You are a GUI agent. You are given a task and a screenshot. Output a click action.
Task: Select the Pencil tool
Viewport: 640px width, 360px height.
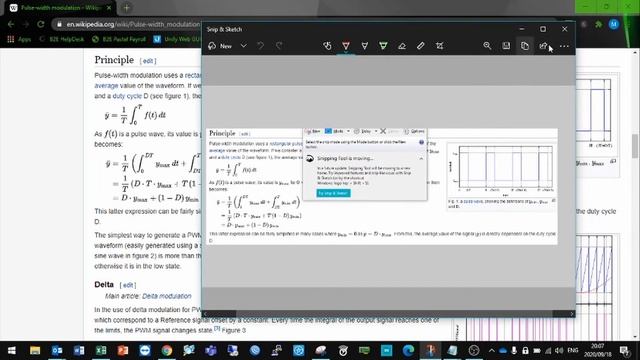(x=364, y=46)
